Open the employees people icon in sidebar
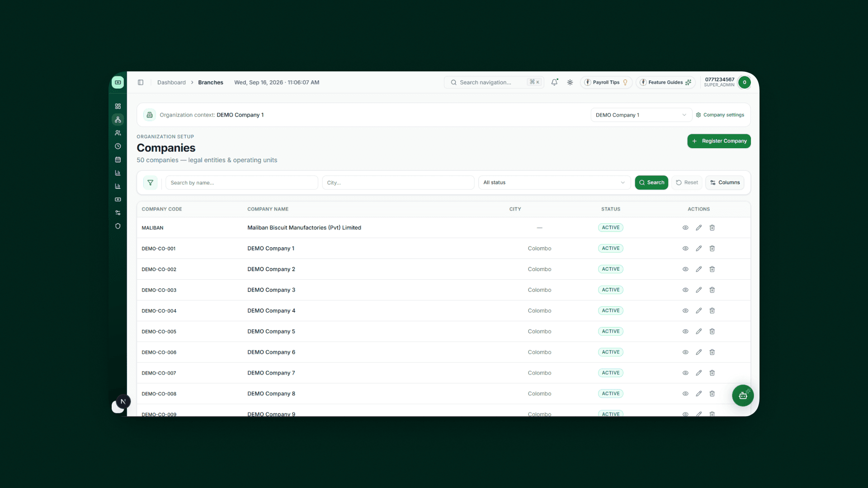This screenshot has height=488, width=868. pos(118,133)
